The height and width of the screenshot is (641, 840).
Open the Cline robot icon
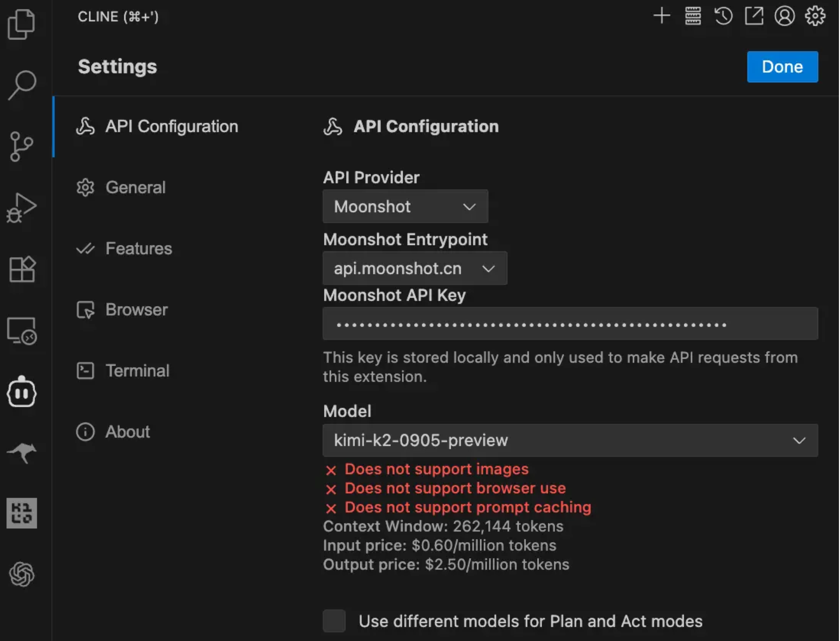pyautogui.click(x=22, y=392)
